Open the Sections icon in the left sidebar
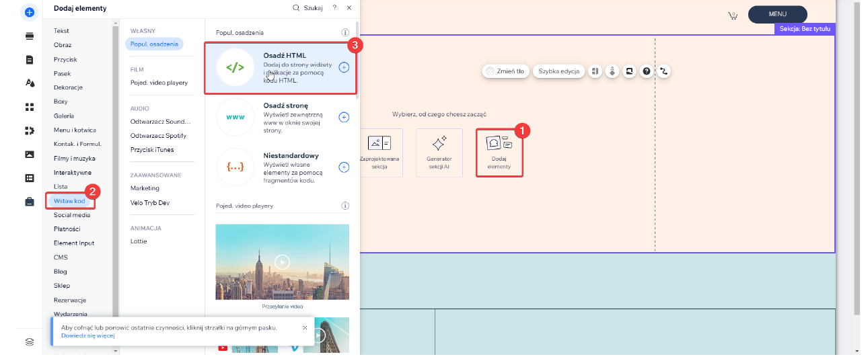Image resolution: width=868 pixels, height=363 pixels. (x=29, y=36)
